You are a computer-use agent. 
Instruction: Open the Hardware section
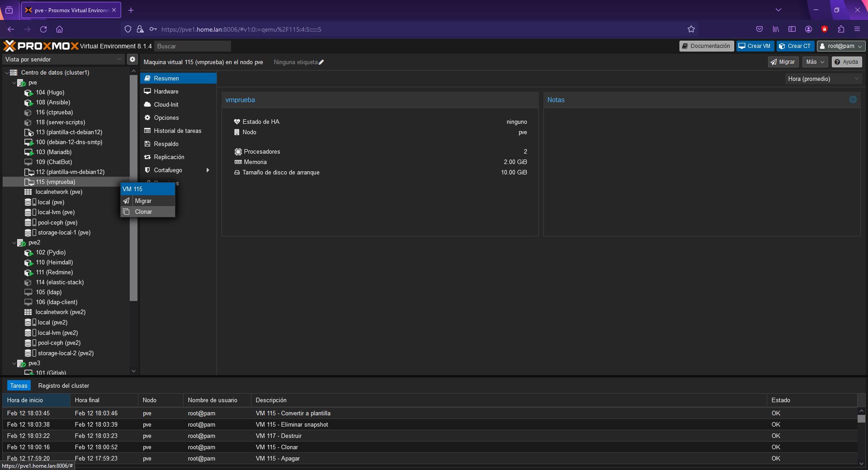pos(178,91)
